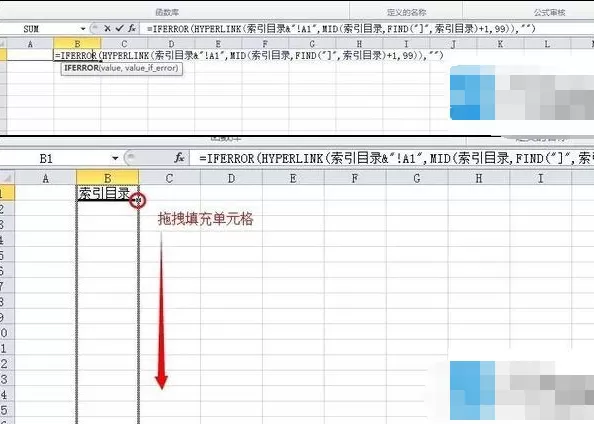594x424 pixels.
Task: Select column F header in lower sheet
Action: click(x=355, y=178)
